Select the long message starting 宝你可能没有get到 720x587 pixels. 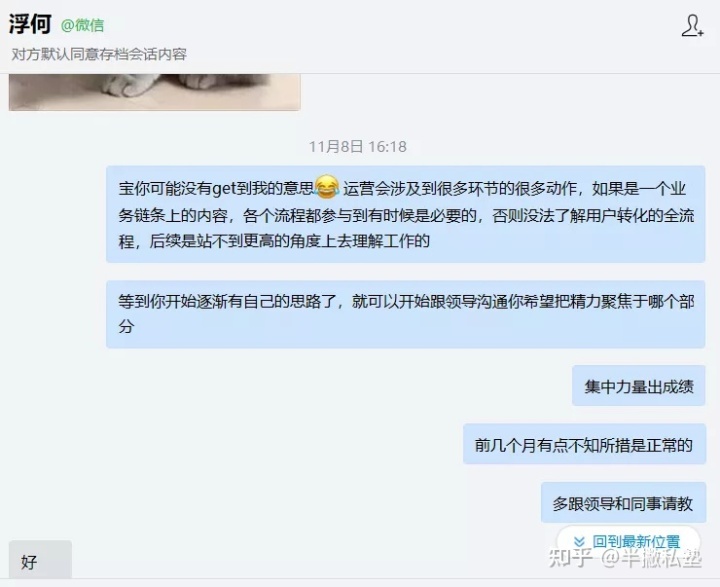point(405,214)
